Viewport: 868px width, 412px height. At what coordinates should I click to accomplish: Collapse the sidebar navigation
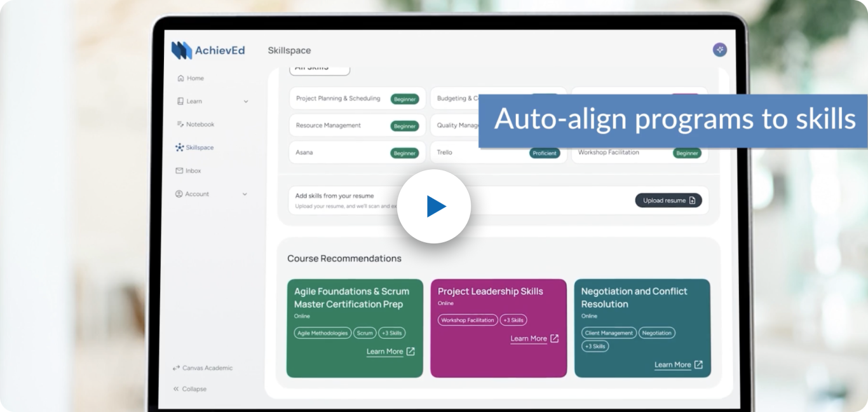[189, 388]
